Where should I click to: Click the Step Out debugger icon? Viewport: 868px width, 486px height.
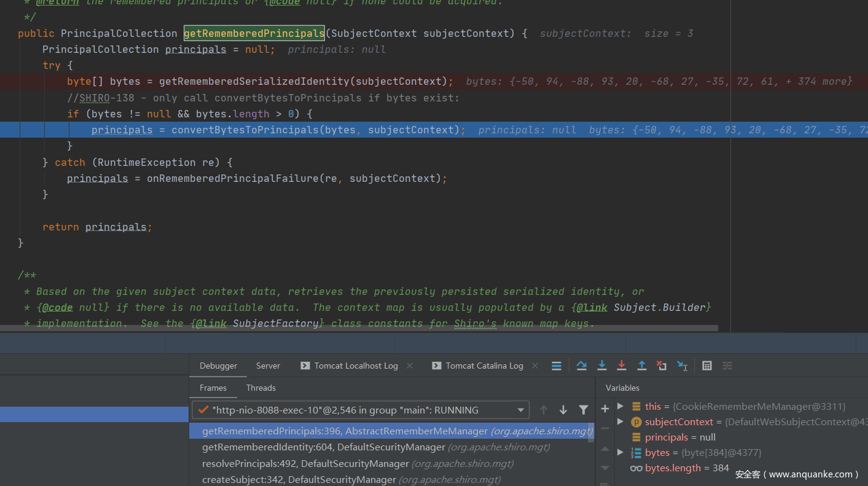pos(641,366)
